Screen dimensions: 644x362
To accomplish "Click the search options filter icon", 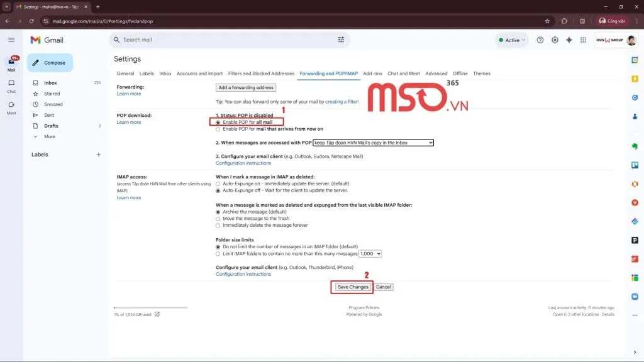I will coord(341,40).
